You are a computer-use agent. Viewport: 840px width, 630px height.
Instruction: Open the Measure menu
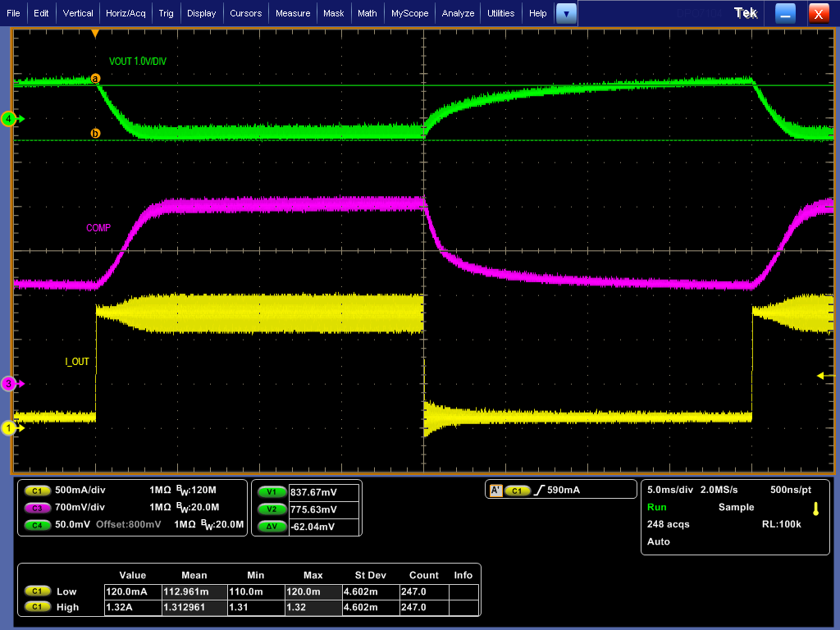[293, 13]
